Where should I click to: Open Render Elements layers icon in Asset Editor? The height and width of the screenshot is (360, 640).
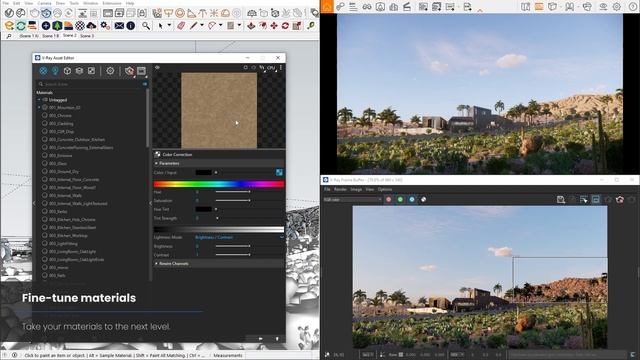(x=79, y=71)
